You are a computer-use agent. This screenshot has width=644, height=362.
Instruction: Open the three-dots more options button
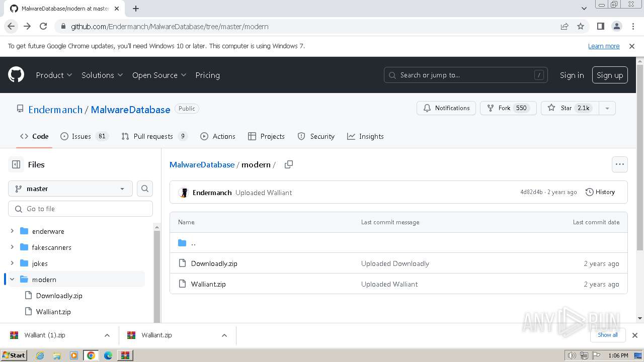[619, 164]
